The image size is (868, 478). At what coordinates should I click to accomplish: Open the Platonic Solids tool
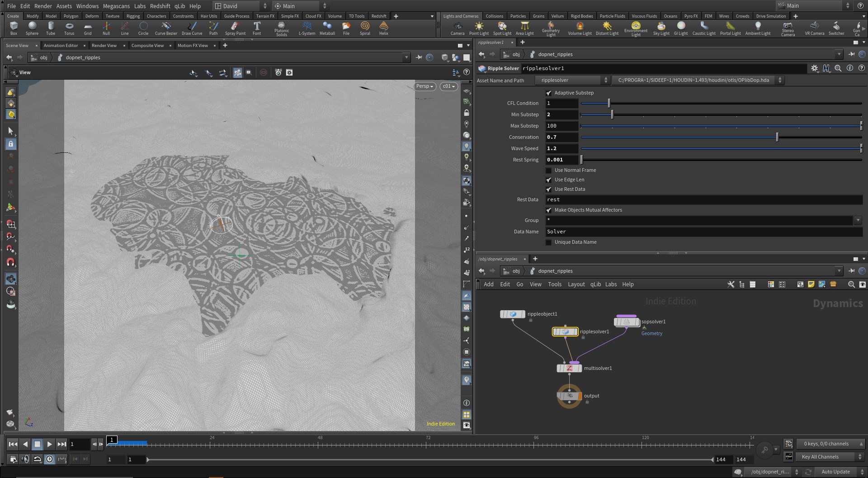tap(282, 29)
